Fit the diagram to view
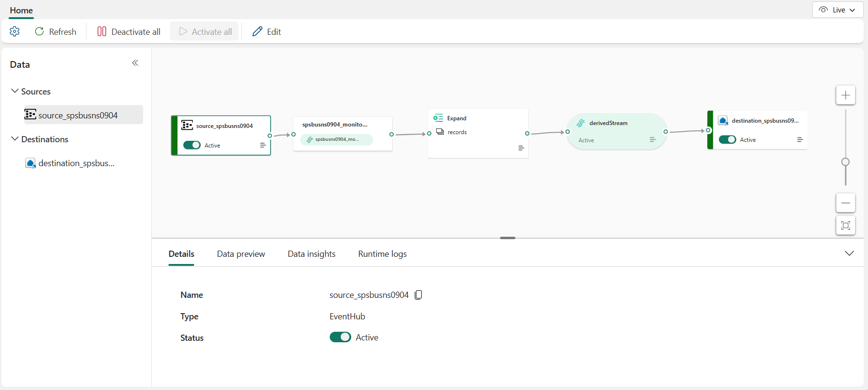 pos(845,225)
